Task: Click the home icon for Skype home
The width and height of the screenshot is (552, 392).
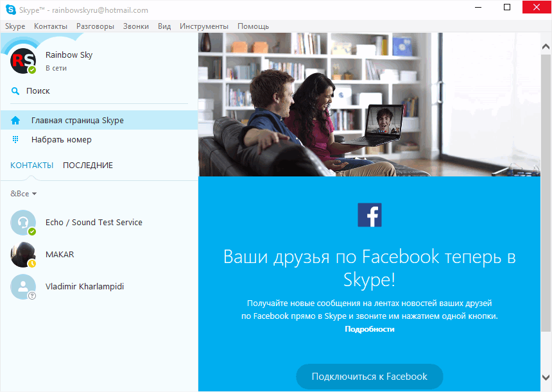Action: click(x=15, y=121)
